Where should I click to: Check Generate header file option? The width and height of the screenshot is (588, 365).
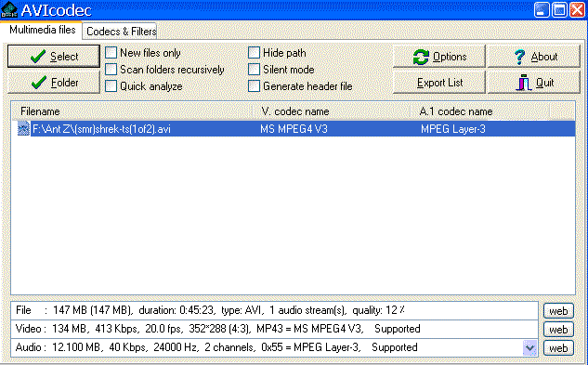tap(254, 85)
